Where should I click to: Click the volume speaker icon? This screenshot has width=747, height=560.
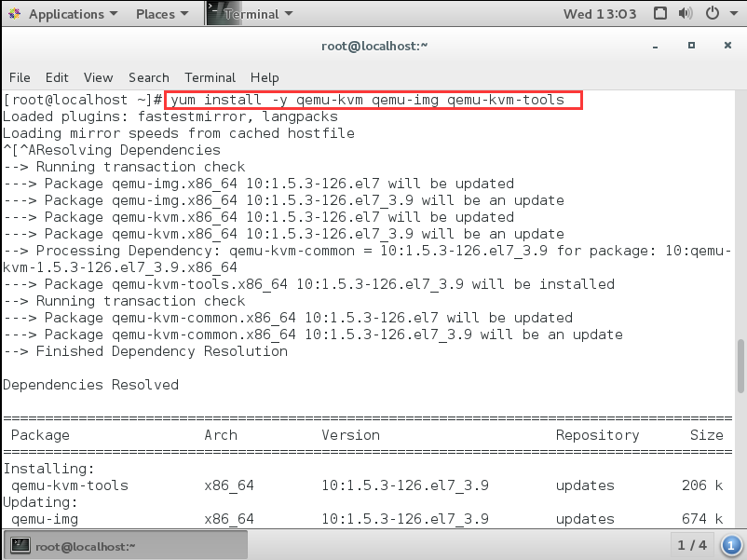[x=686, y=14]
